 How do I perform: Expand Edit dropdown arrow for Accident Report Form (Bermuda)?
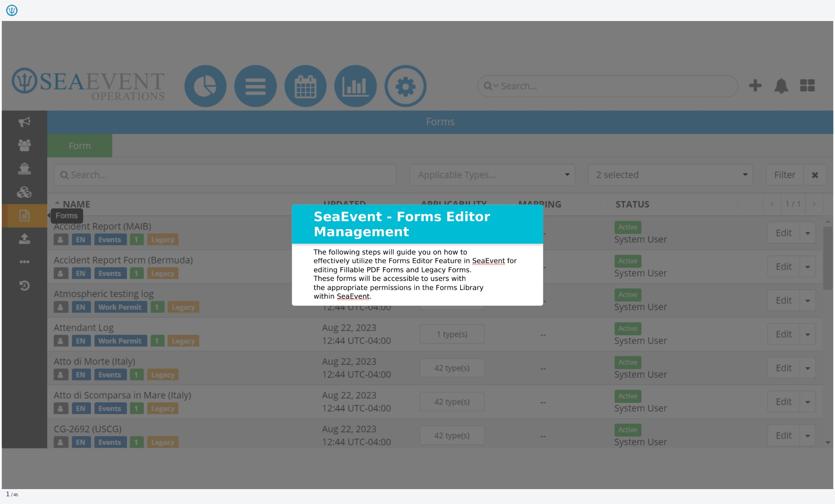[807, 267]
